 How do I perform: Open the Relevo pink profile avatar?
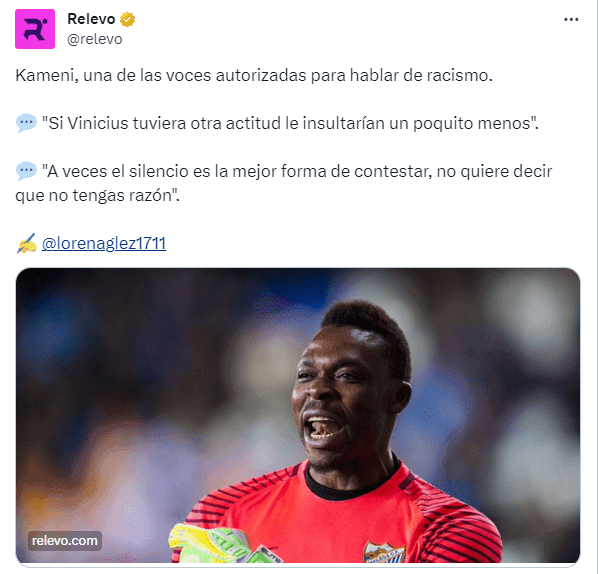pos(35,29)
